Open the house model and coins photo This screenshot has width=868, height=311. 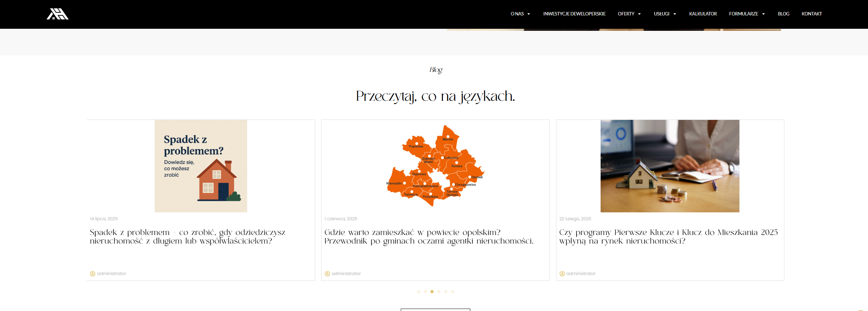(x=670, y=166)
